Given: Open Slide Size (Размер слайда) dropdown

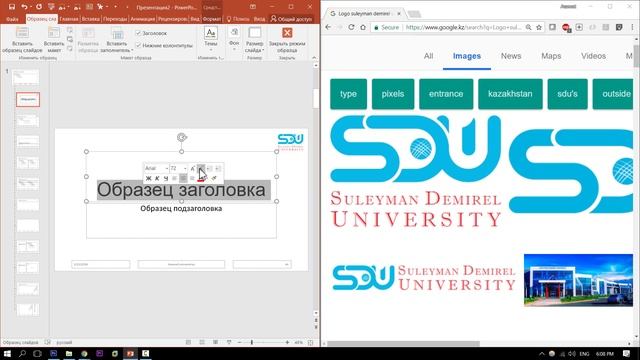Looking at the screenshot, I should click(255, 40).
